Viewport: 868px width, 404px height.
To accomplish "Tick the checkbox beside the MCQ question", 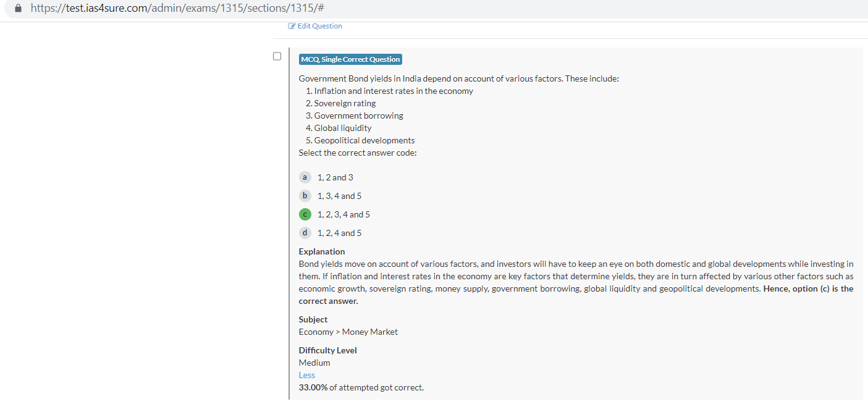I will (x=277, y=56).
